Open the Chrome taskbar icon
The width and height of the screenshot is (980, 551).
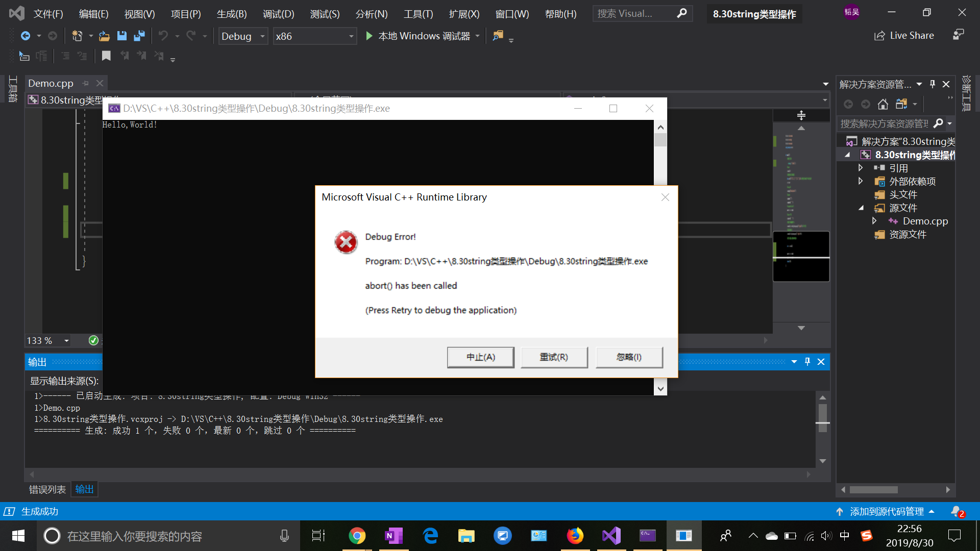(x=357, y=536)
